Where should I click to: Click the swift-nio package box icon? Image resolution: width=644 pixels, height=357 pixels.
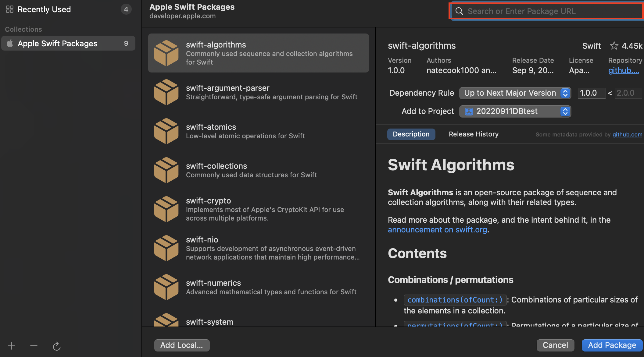point(166,248)
